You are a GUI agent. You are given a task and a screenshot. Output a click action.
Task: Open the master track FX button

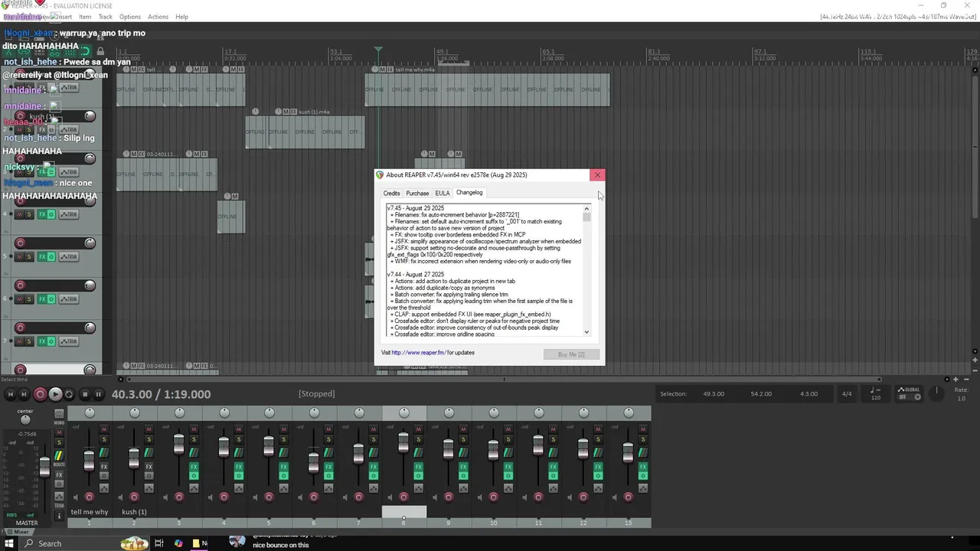coord(59,475)
